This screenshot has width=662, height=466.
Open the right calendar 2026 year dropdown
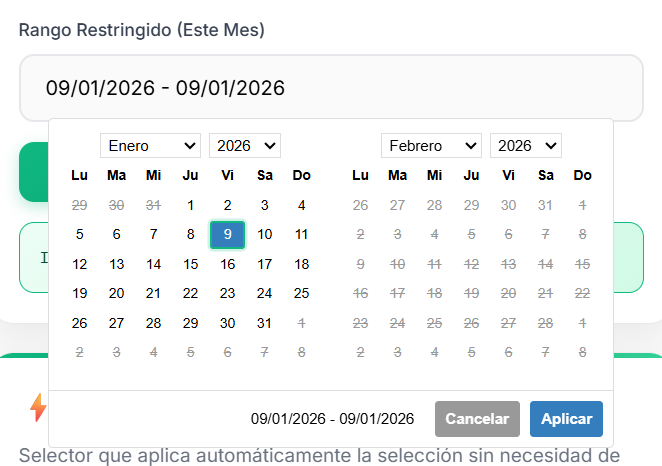(x=526, y=146)
